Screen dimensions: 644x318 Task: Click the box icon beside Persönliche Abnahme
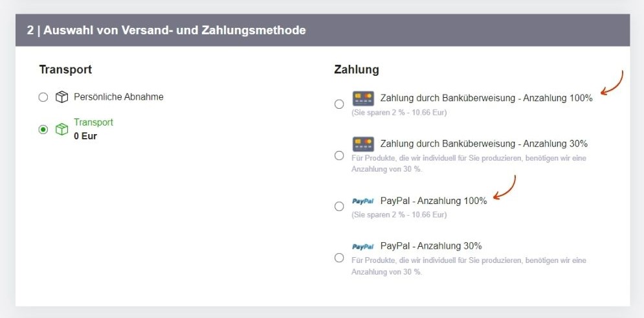point(61,97)
